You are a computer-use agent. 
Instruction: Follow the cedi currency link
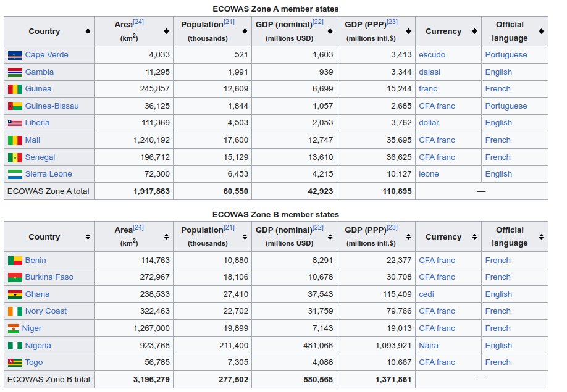pos(426,294)
